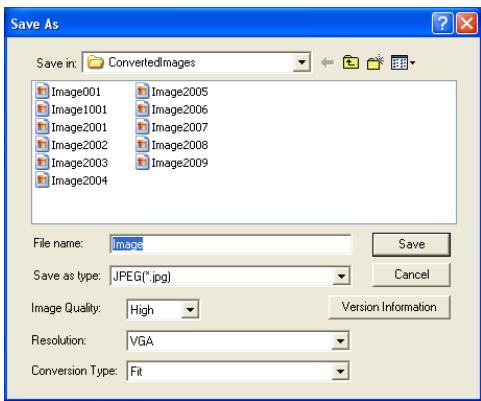Click the VGA resolution value
Screen dimensions: 481x401
pyautogui.click(x=142, y=341)
